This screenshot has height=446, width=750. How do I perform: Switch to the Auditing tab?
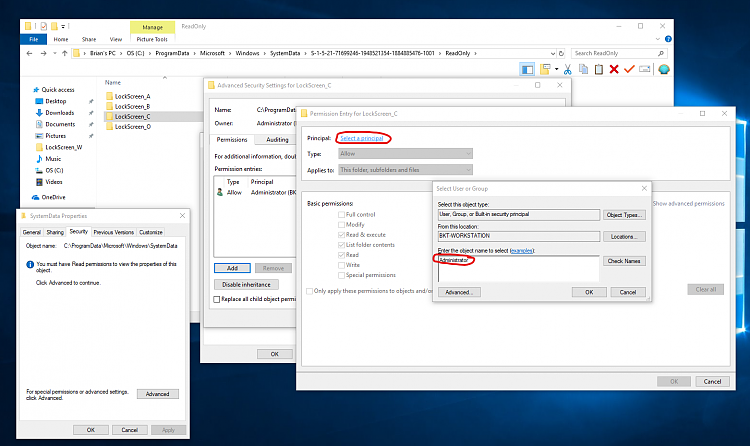[x=277, y=140]
